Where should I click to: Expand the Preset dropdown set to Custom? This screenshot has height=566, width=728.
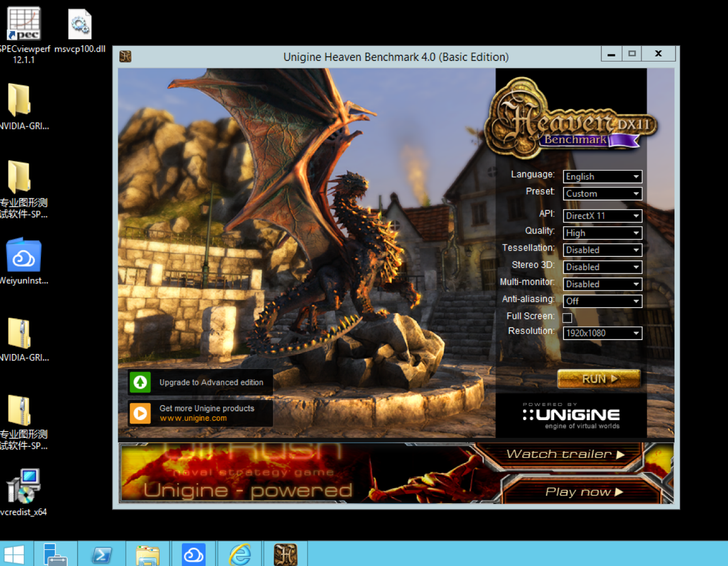602,194
